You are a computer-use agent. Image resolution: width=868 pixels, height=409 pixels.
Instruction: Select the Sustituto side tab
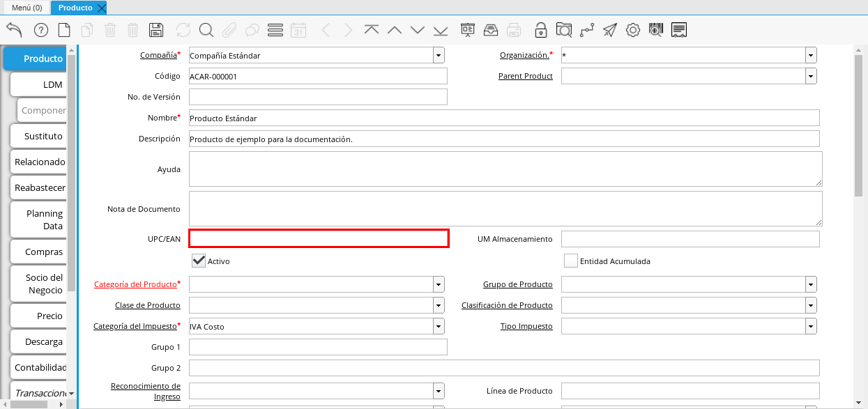pyautogui.click(x=43, y=136)
